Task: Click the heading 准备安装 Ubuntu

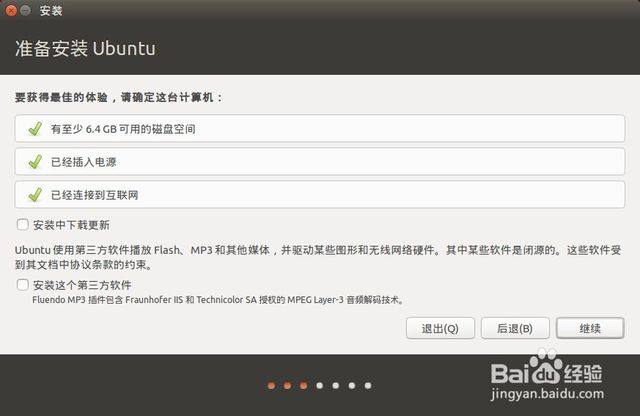Action: coord(85,48)
